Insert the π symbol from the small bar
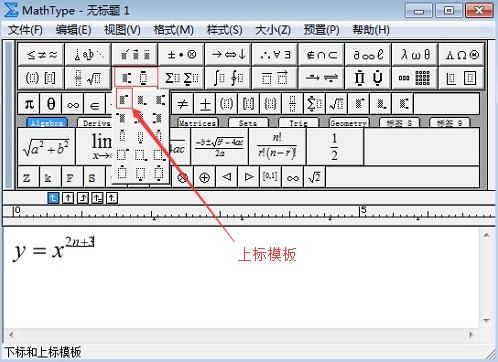Viewport: 498px width, 362px height. click(29, 104)
